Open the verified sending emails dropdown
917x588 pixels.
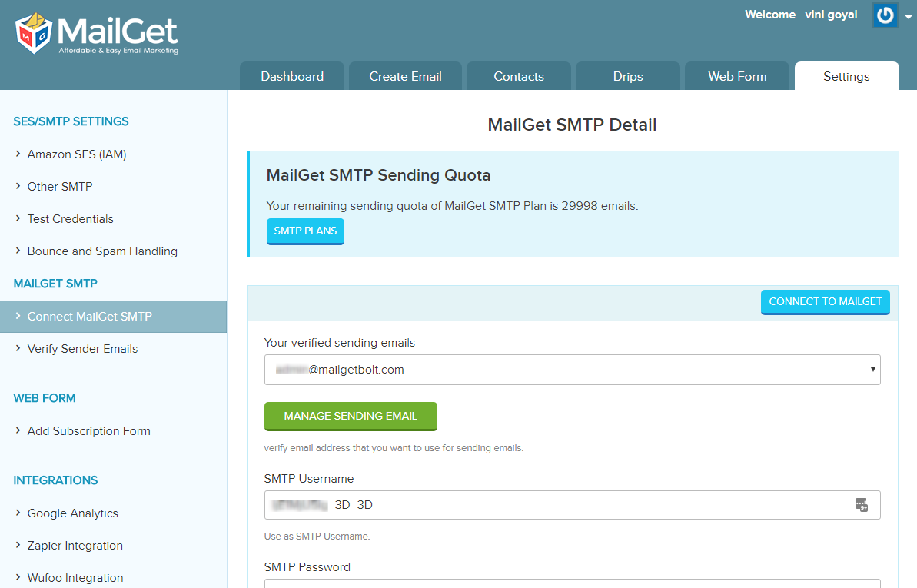pos(572,370)
